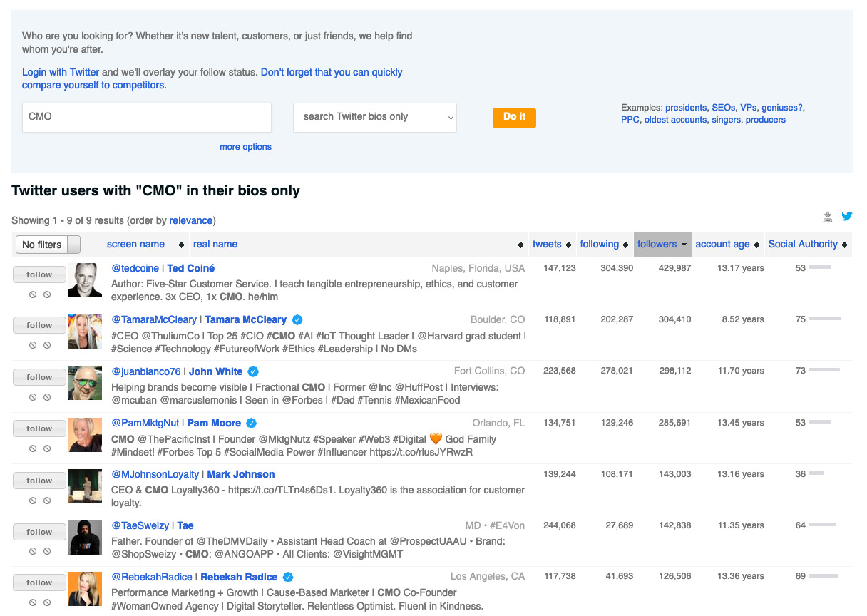The image size is (867, 616).
Task: Click the 'No filters' button
Action: [41, 244]
